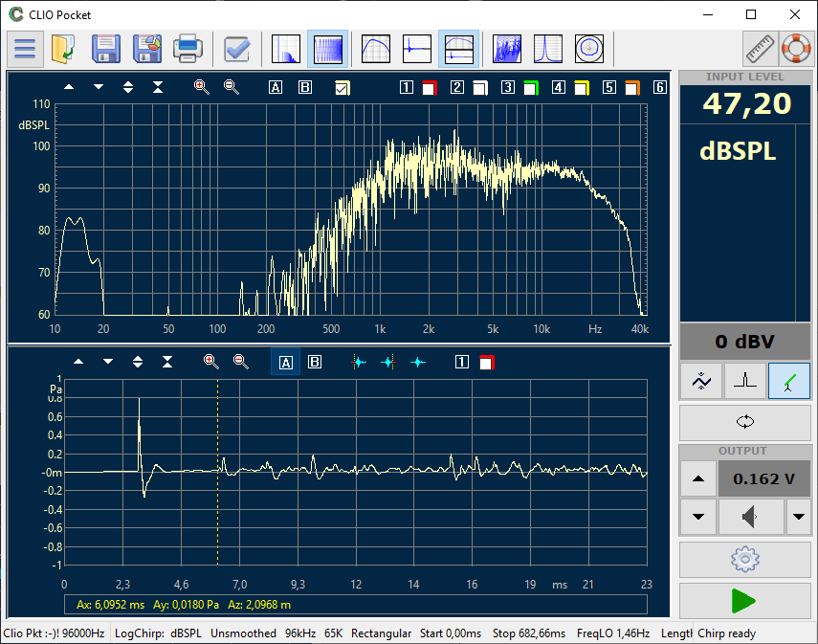Click the microphone input button
This screenshot has width=818, height=644.
[x=789, y=381]
